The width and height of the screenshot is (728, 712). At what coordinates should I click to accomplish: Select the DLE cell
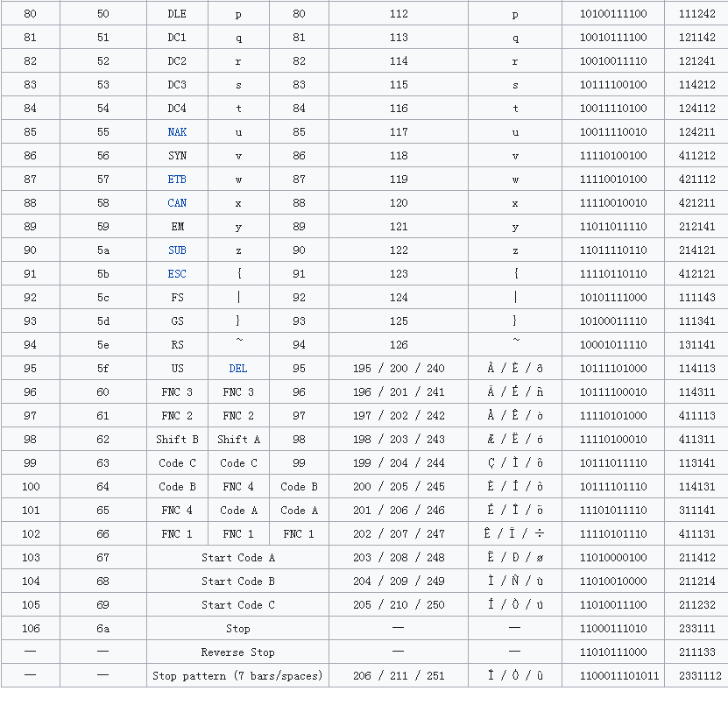pyautogui.click(x=177, y=14)
